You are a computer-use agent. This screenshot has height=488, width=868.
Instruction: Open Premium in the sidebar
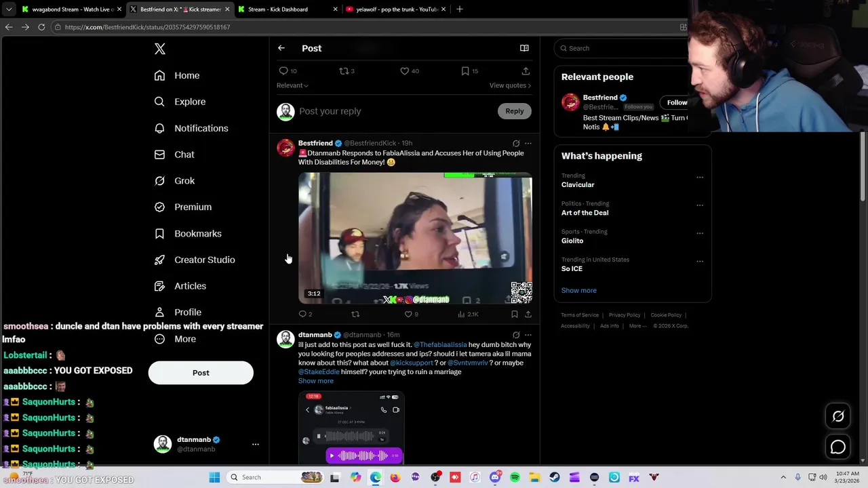pos(183,207)
